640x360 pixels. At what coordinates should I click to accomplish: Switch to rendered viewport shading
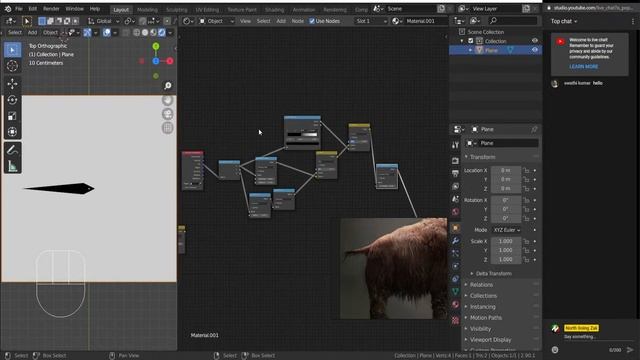point(162,33)
